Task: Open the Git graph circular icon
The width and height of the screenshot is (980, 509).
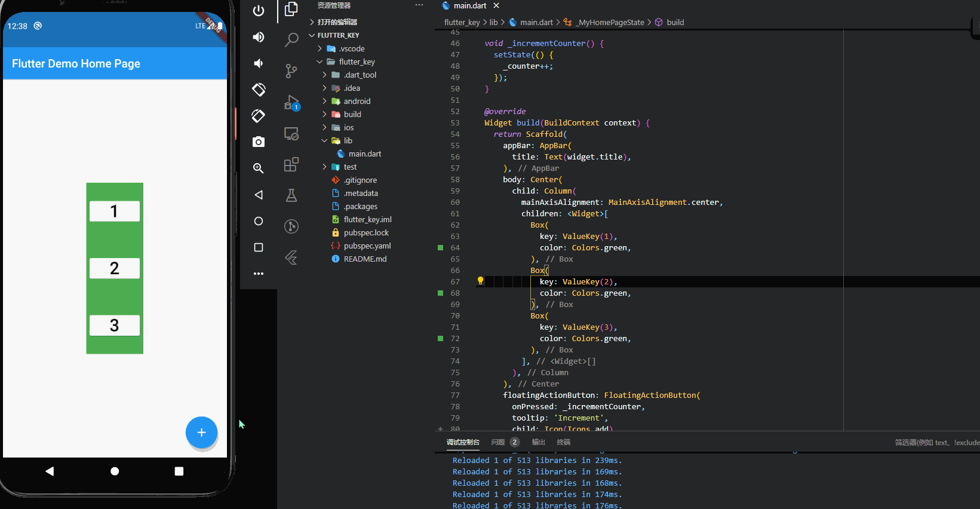Action: tap(291, 226)
